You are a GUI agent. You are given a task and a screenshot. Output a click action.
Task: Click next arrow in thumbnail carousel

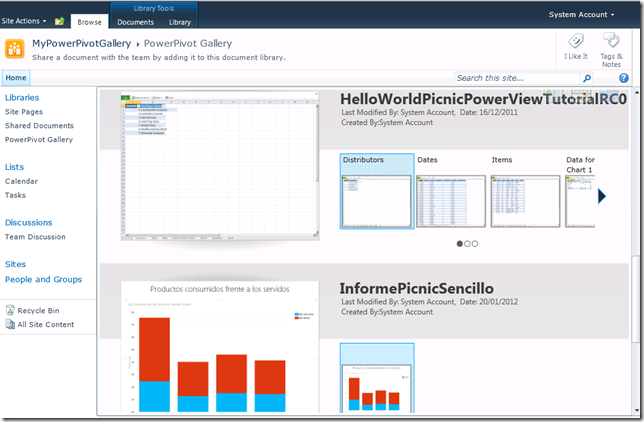pyautogui.click(x=602, y=197)
